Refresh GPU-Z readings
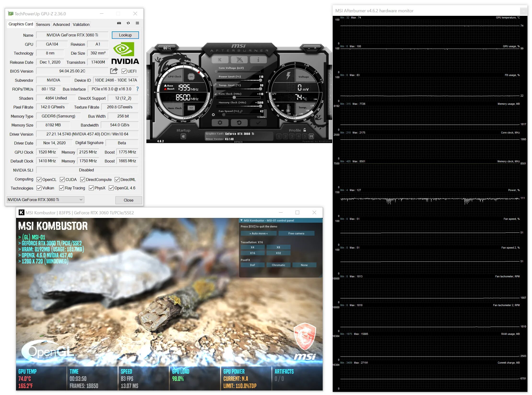This screenshot has height=395, width=532. point(128,23)
